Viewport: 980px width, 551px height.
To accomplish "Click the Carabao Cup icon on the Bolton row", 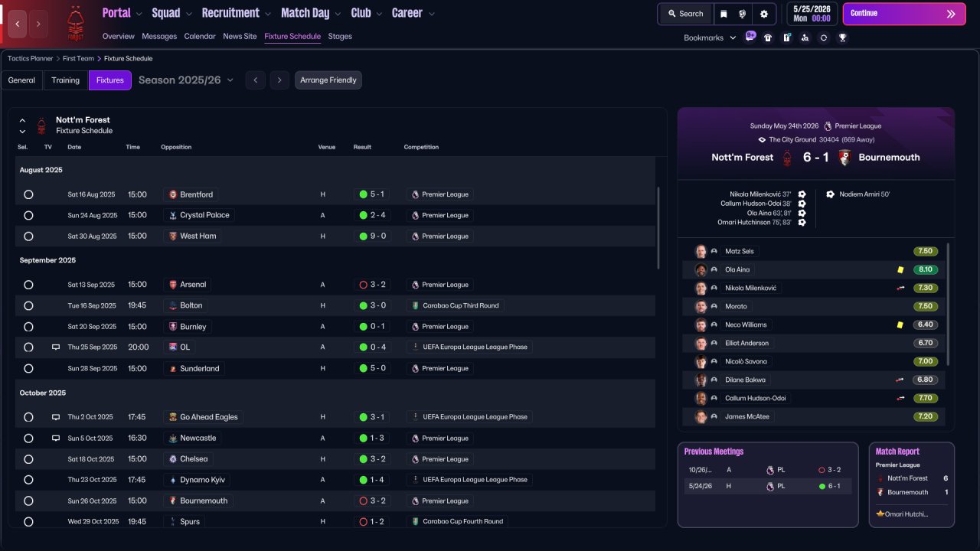I will click(416, 305).
